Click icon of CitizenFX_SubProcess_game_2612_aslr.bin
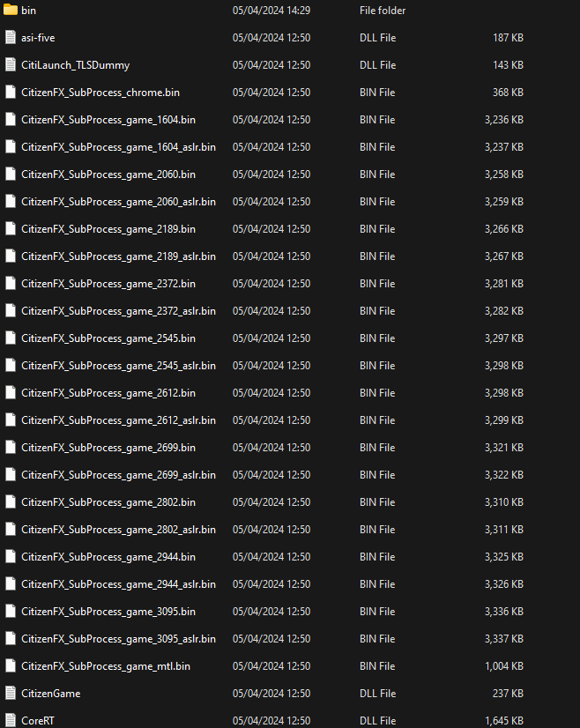 coord(11,420)
